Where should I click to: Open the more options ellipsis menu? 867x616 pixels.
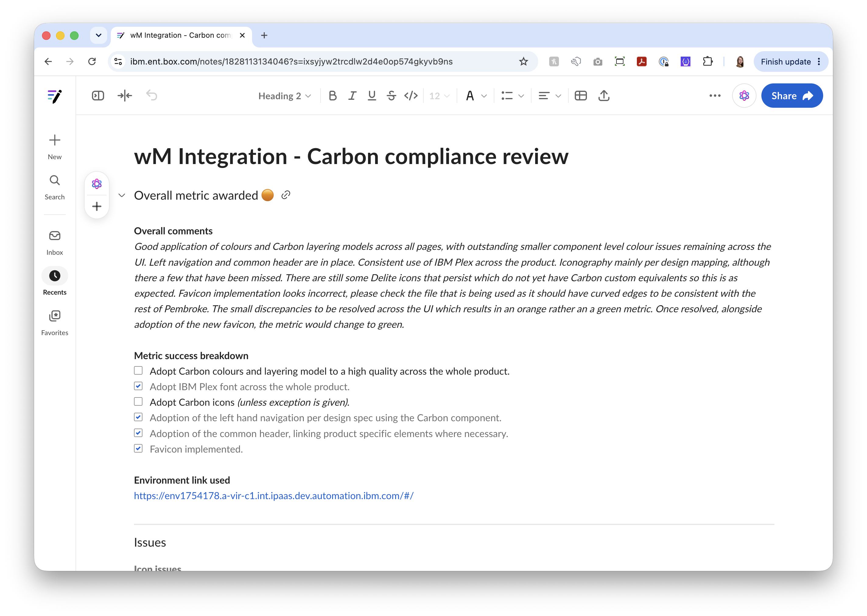click(x=714, y=96)
